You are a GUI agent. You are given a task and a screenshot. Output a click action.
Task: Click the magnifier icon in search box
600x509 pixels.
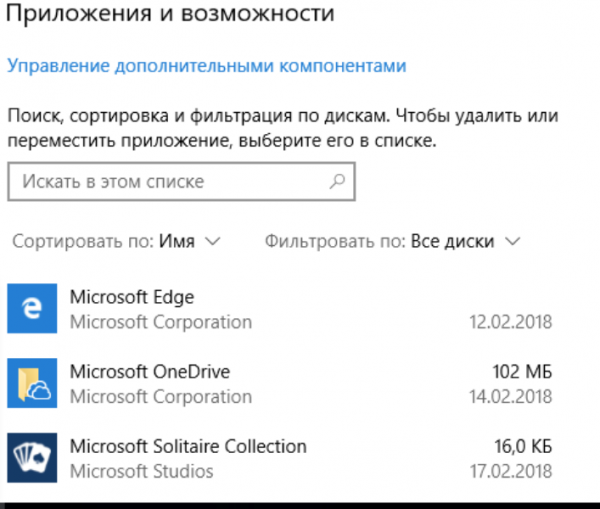pos(337,181)
